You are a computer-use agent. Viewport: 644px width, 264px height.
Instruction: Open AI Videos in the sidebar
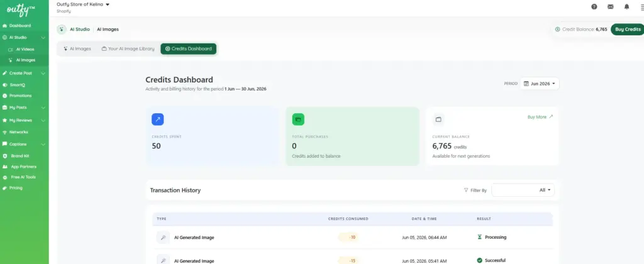25,49
